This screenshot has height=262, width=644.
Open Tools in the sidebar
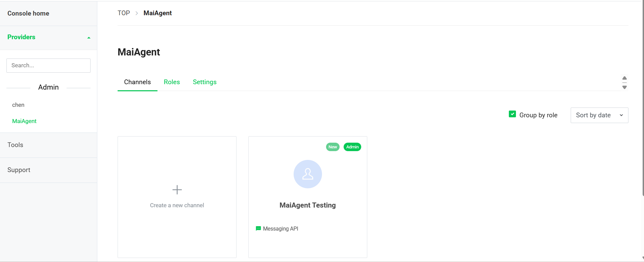click(x=16, y=145)
